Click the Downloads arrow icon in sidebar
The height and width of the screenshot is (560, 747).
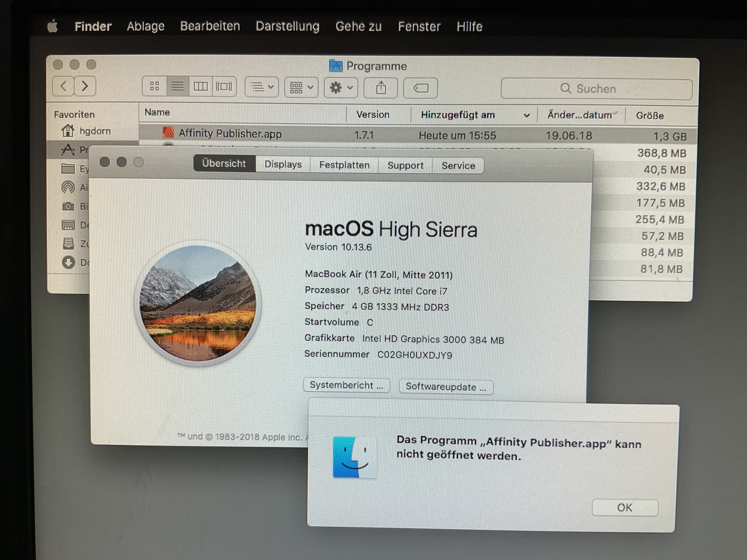68,262
